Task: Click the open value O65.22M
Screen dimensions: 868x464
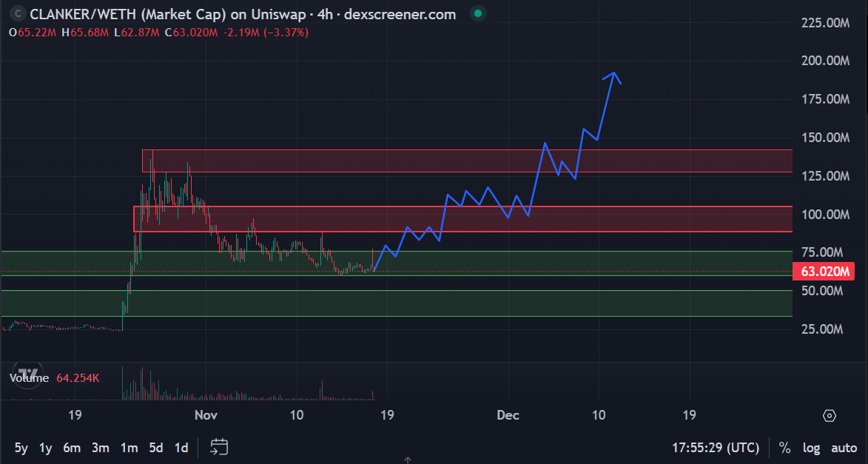Action: (33, 33)
